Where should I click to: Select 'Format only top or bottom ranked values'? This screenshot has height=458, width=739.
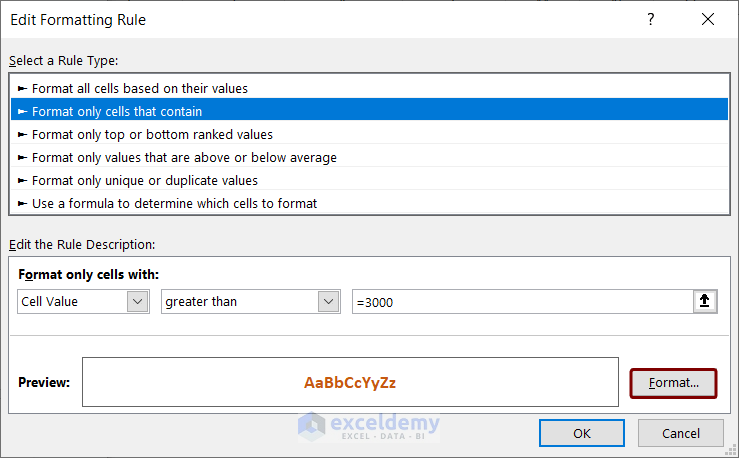tap(152, 134)
